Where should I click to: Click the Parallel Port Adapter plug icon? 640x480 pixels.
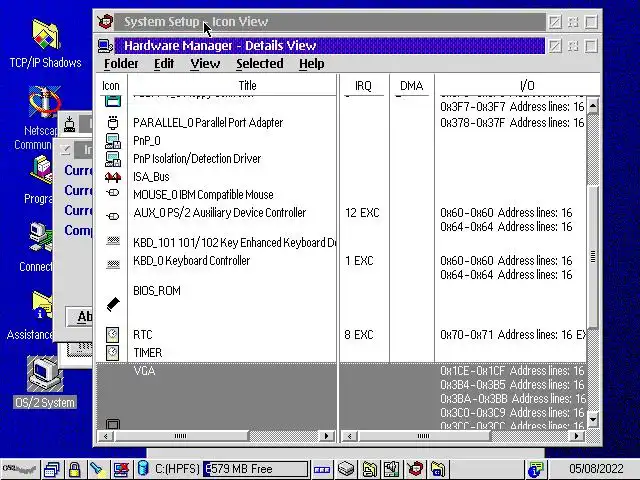[113, 122]
